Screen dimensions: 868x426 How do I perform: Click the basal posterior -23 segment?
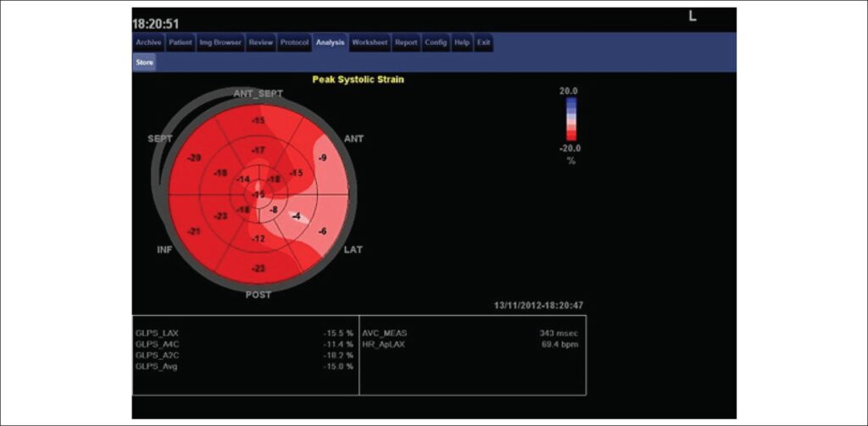point(258,268)
